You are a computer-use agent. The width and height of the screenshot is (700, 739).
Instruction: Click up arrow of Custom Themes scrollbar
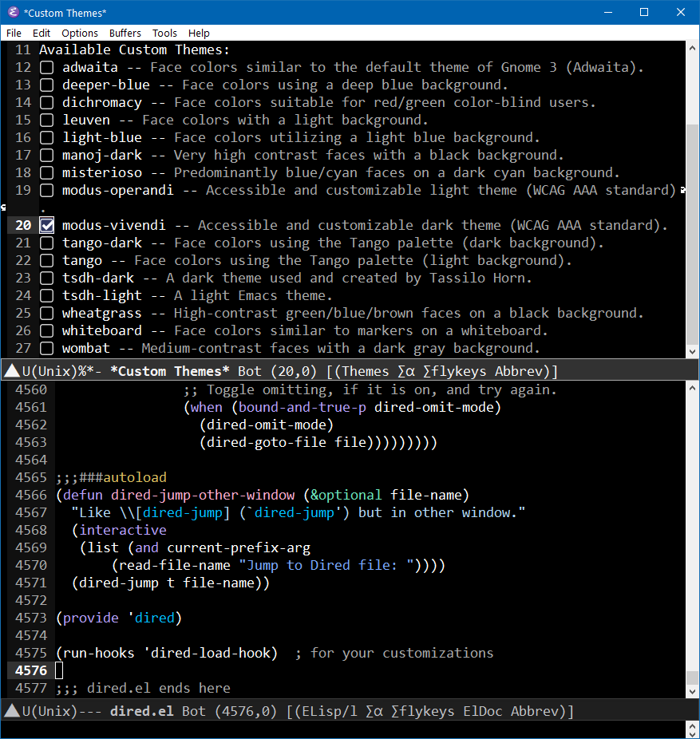(692, 48)
